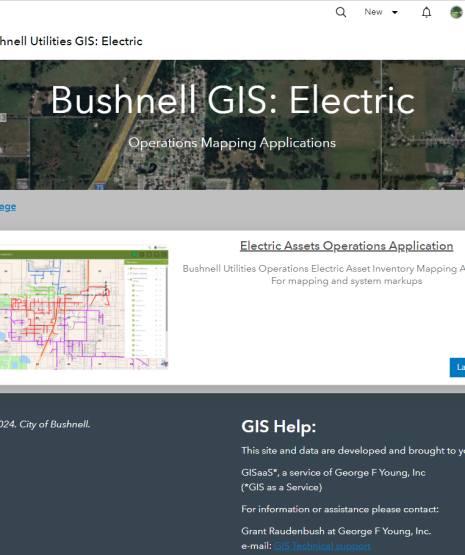Click 'Grant Raudenbush at George F Young, Inc.' text
This screenshot has height=555, width=465.
(x=336, y=531)
